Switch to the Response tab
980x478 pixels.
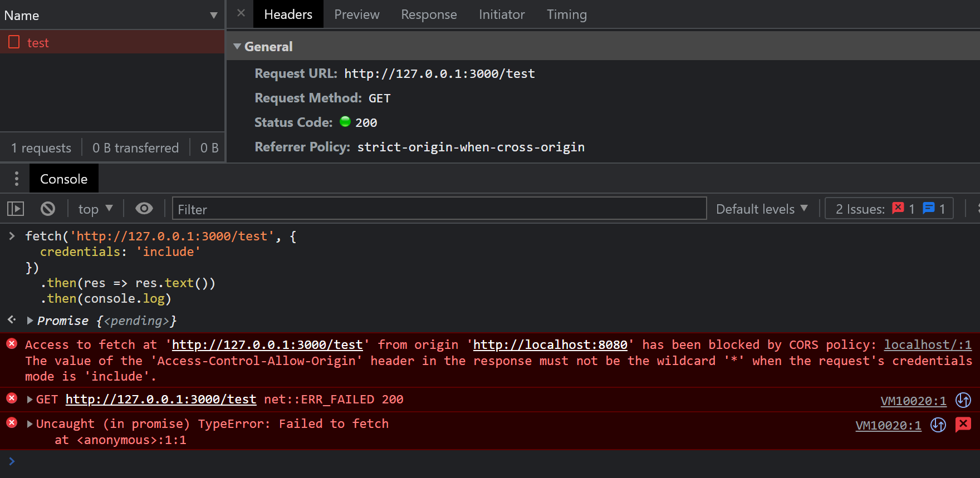(x=429, y=14)
